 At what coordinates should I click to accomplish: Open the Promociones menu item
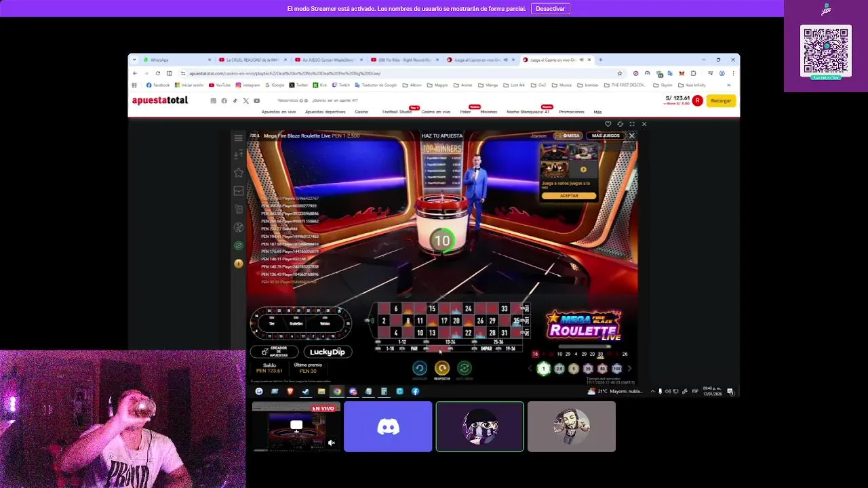point(572,112)
